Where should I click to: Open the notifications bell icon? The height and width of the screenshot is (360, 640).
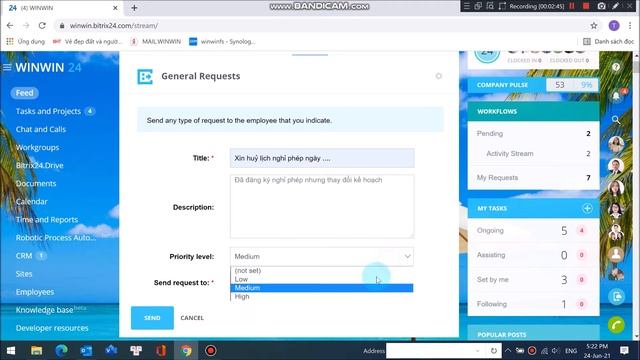coord(616,96)
